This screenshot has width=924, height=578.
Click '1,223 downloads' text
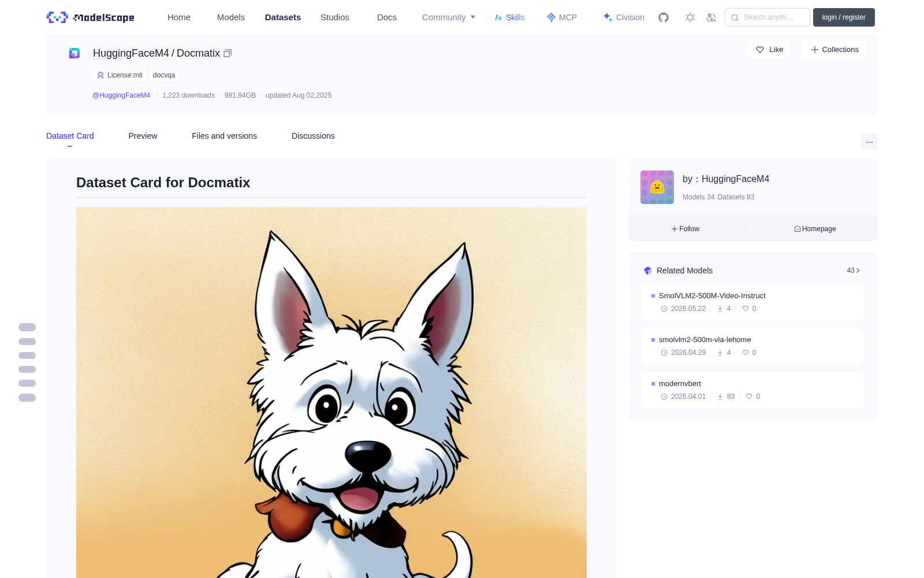tap(188, 95)
